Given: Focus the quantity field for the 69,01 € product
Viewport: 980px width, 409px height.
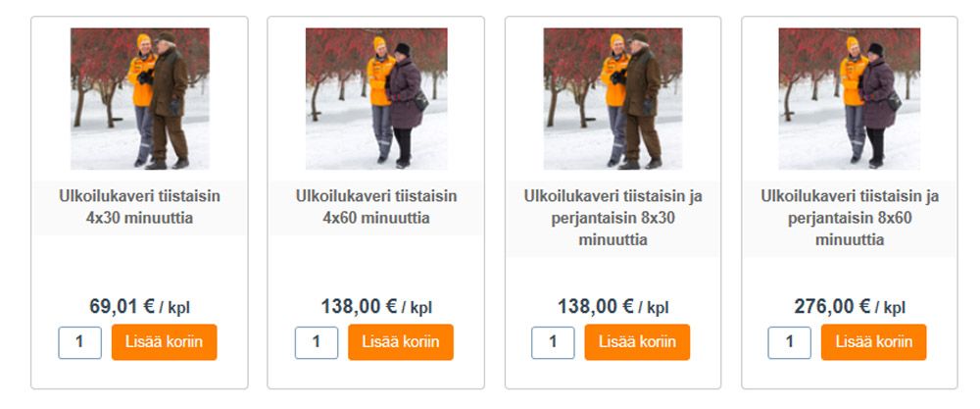Looking at the screenshot, I should tap(80, 342).
